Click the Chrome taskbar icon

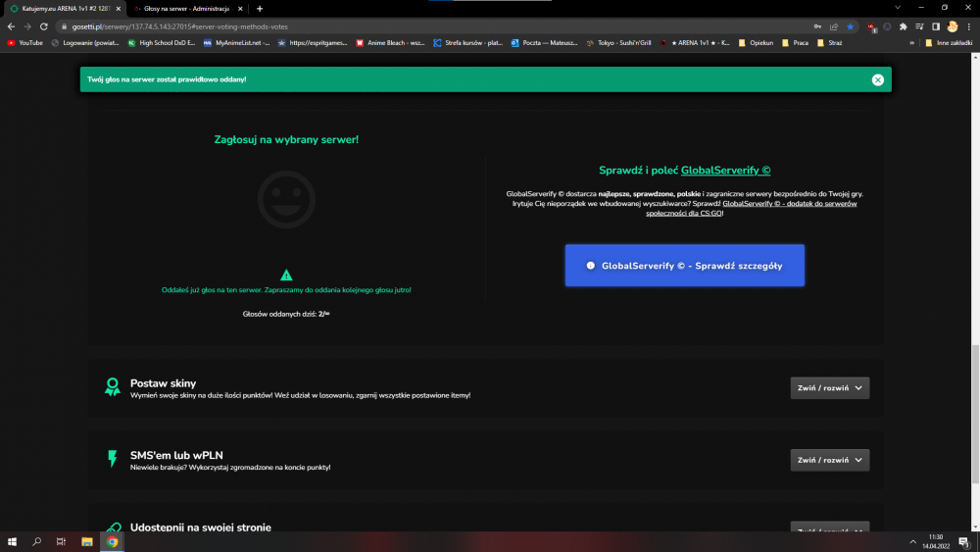[113, 541]
